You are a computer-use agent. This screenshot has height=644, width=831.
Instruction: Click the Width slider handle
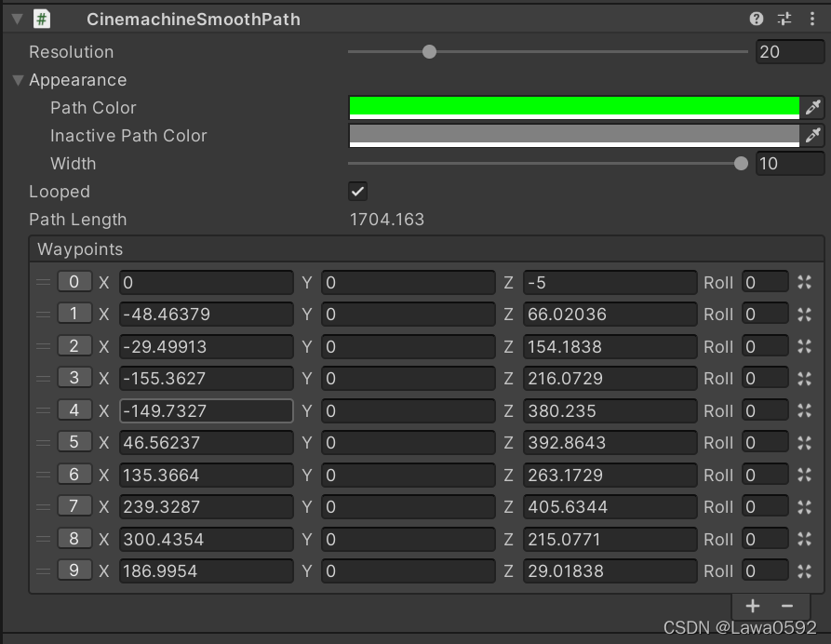741,164
